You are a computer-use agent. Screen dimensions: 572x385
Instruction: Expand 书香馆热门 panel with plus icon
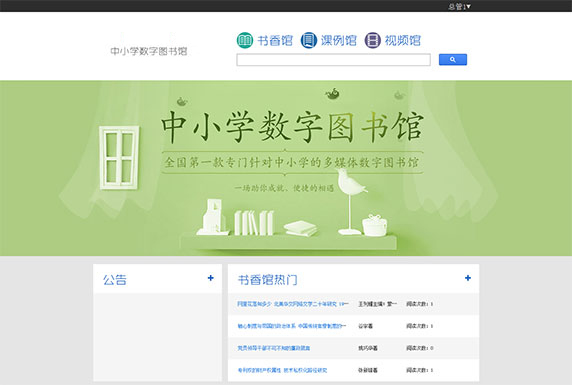tap(468, 278)
